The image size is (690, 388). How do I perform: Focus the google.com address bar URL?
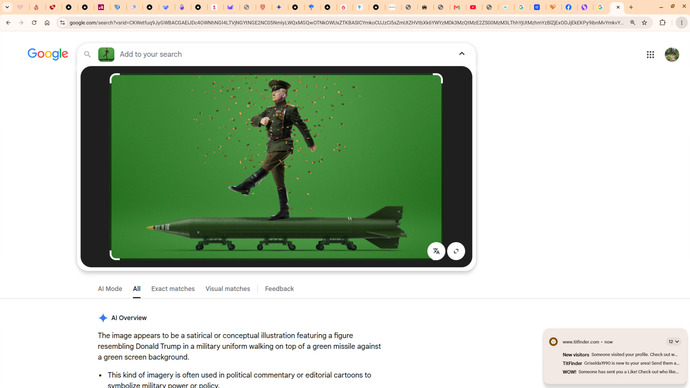(346, 22)
